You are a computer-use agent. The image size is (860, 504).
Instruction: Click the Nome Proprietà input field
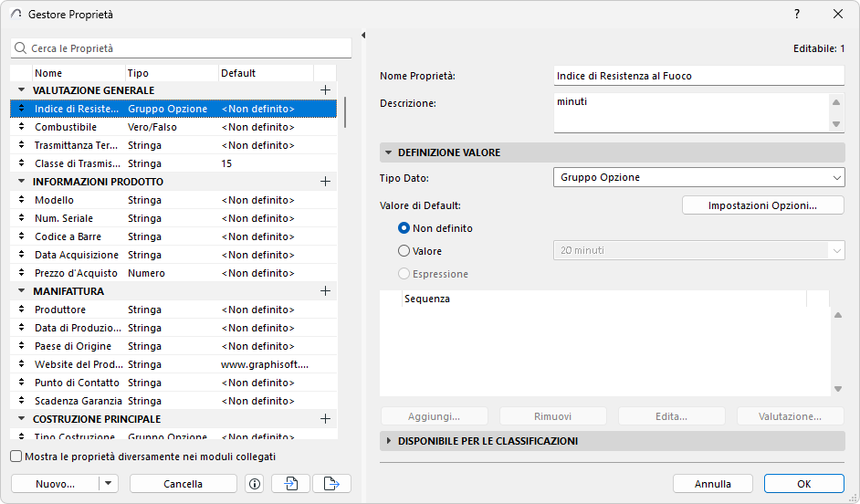click(698, 76)
